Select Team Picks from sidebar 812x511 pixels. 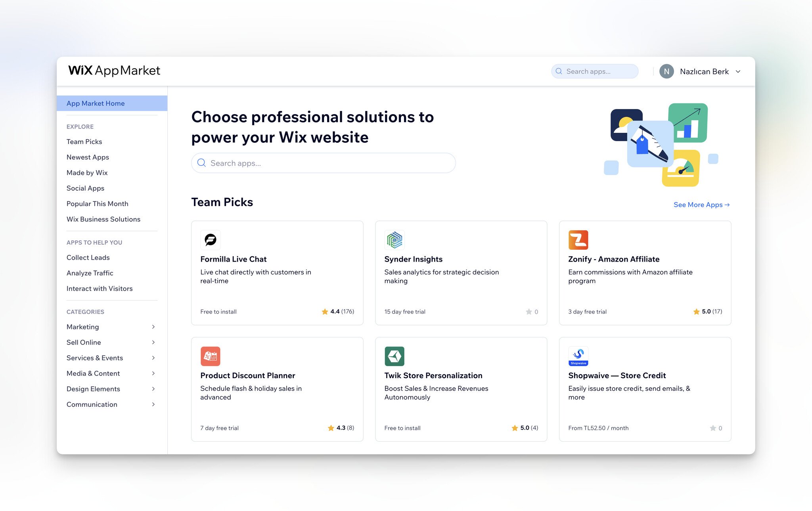(84, 141)
